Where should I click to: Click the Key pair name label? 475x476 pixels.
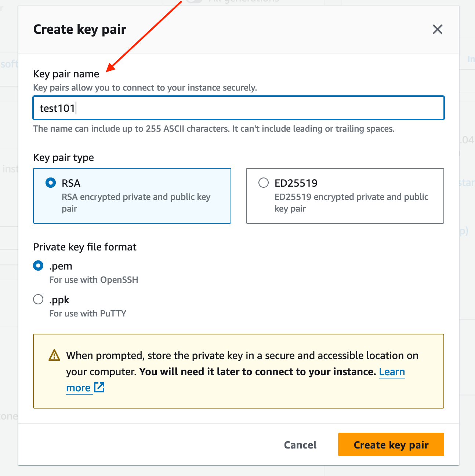[66, 74]
